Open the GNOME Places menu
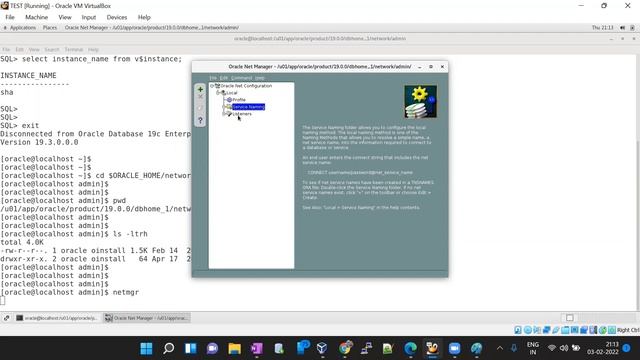The width and height of the screenshot is (640, 360). coord(50,28)
